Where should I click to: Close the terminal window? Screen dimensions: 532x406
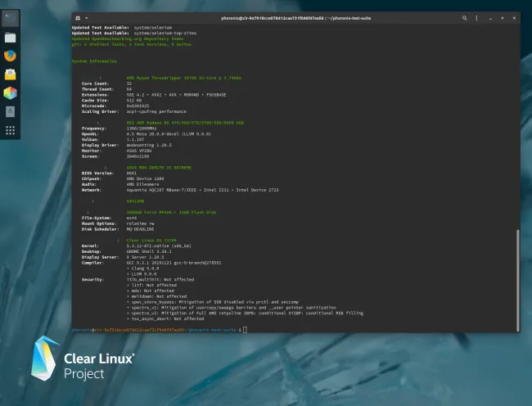pyautogui.click(x=514, y=18)
